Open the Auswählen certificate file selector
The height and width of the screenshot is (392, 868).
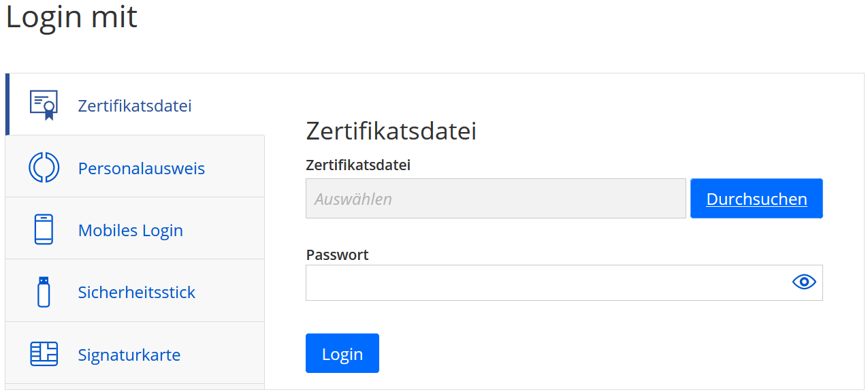pos(496,198)
